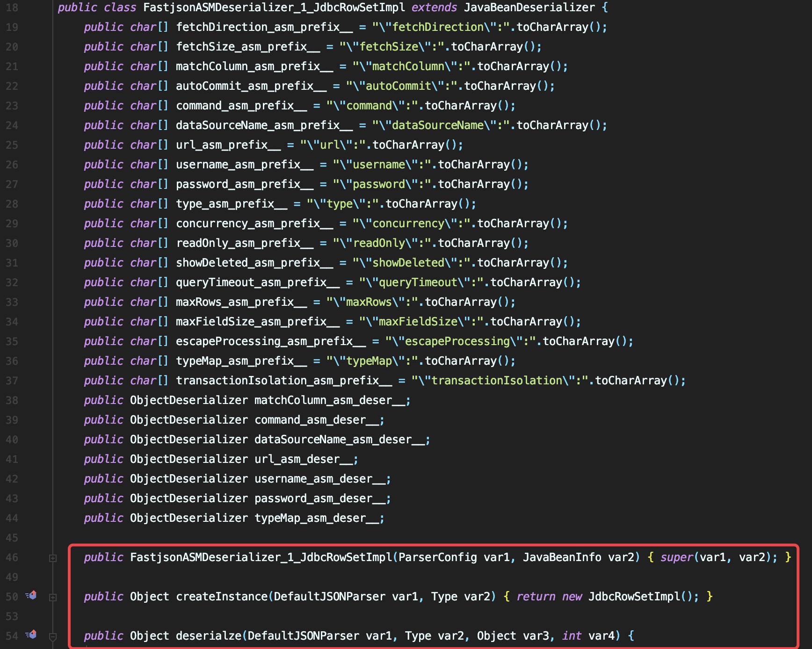812x649 pixels.
Task: Expand the folded createInstance method on line 50
Action: 53,597
